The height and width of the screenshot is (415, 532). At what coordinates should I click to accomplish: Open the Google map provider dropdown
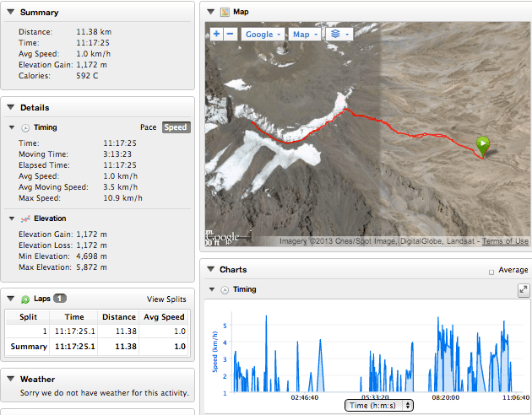pyautogui.click(x=263, y=35)
